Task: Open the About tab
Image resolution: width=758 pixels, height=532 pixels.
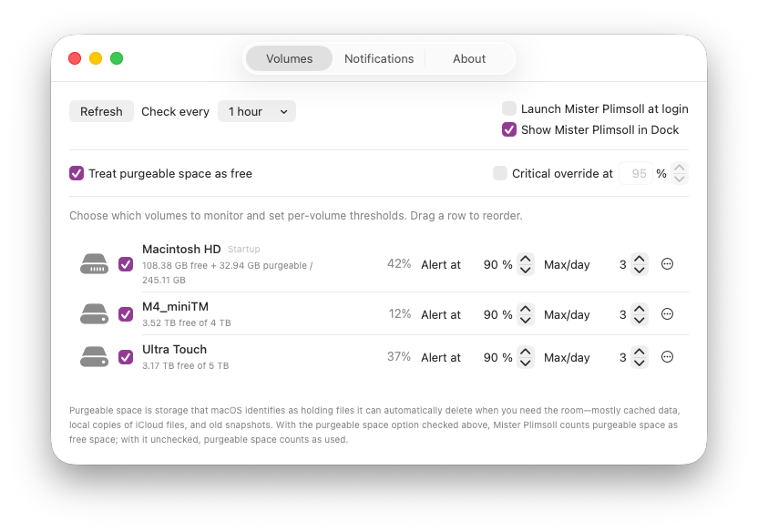Action: (469, 58)
